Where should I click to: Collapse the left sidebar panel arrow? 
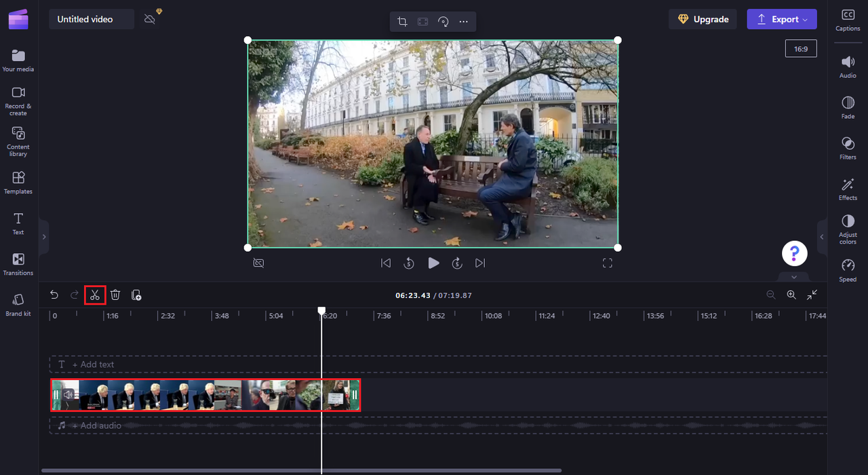coord(44,237)
